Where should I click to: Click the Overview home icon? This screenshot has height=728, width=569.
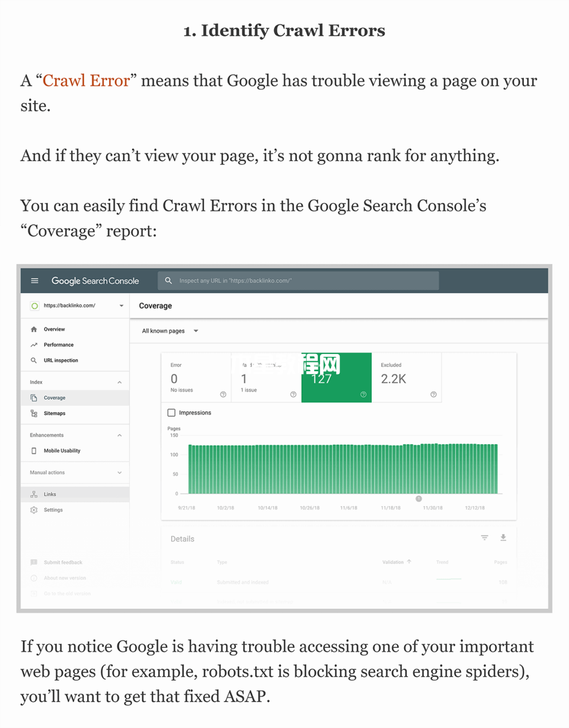click(34, 329)
